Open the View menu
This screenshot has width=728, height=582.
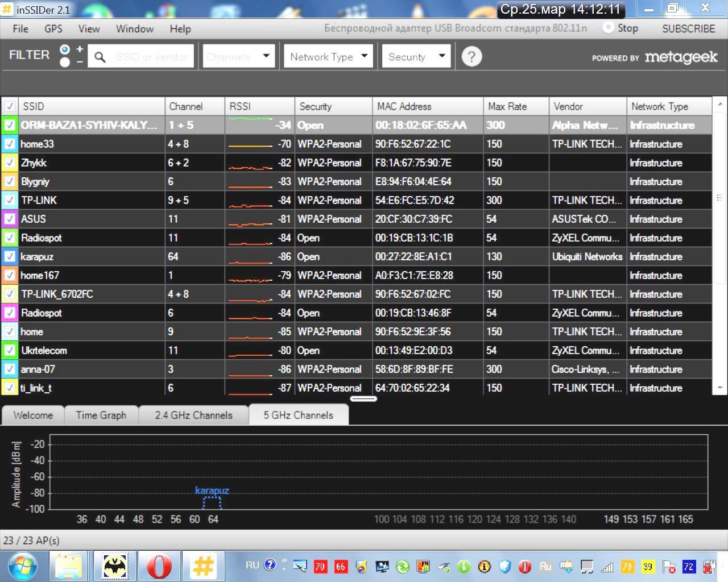click(x=89, y=28)
